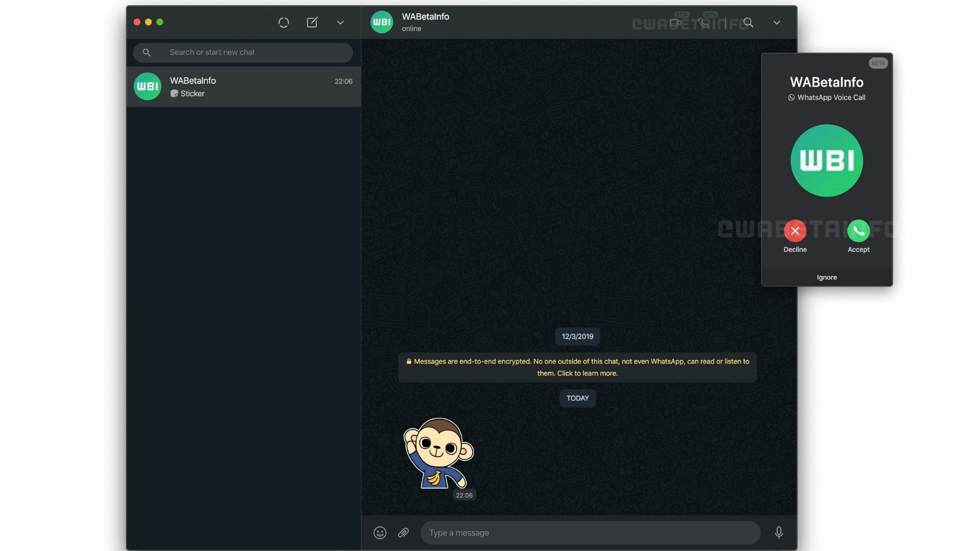The height and width of the screenshot is (551, 980).
Task: Open new chat compose icon
Action: click(x=312, y=22)
